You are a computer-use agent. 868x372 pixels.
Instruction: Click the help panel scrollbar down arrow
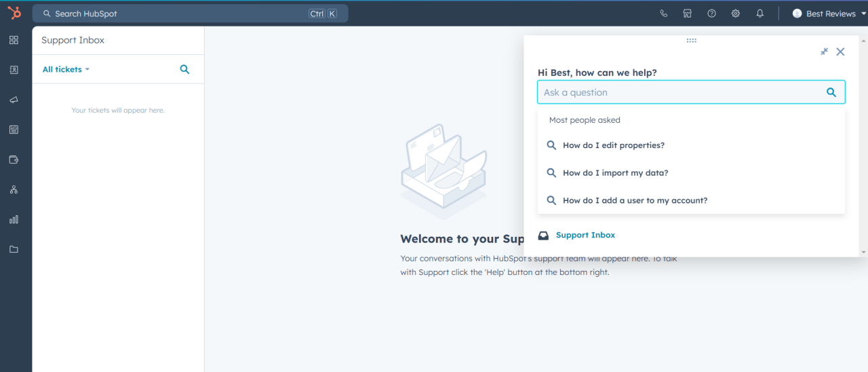(863, 252)
